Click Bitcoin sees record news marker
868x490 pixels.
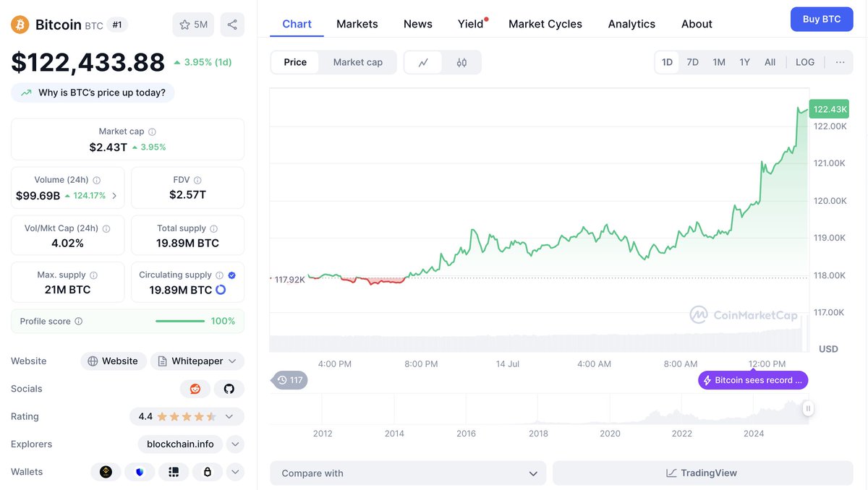(x=753, y=380)
